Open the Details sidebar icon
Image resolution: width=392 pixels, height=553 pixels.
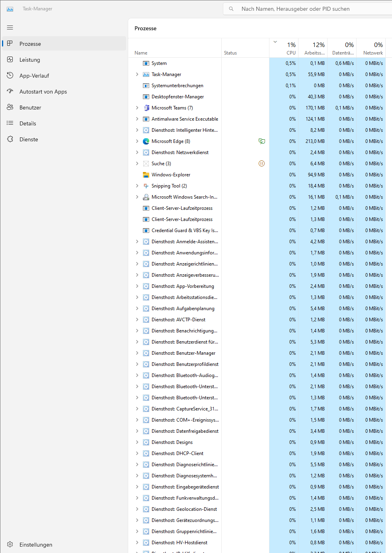coord(10,123)
